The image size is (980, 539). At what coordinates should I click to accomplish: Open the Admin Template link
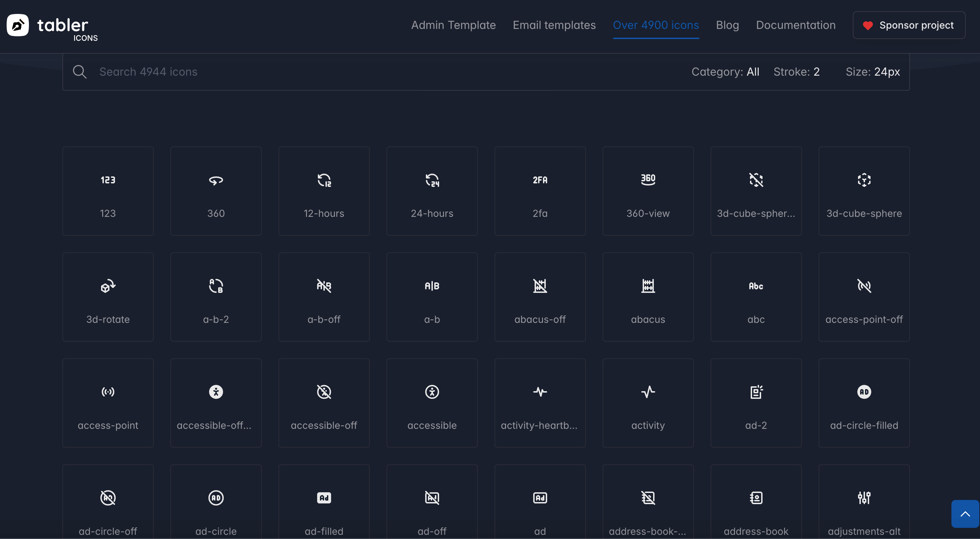click(454, 24)
